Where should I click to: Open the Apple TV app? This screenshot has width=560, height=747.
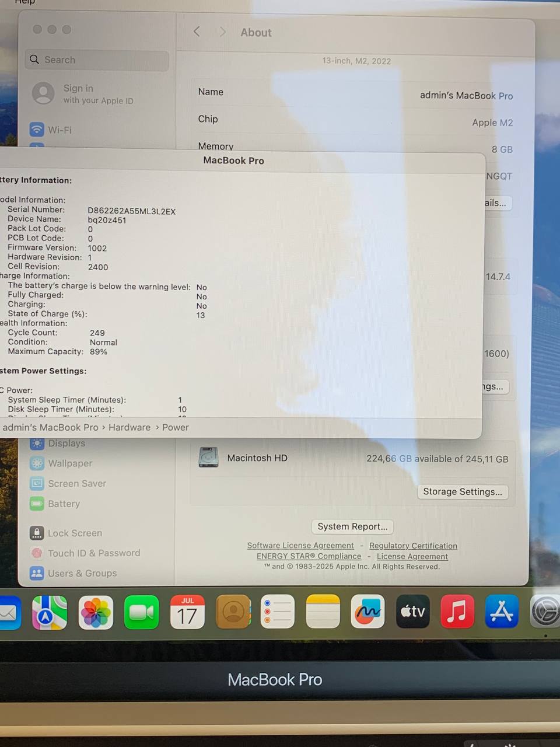tap(413, 612)
